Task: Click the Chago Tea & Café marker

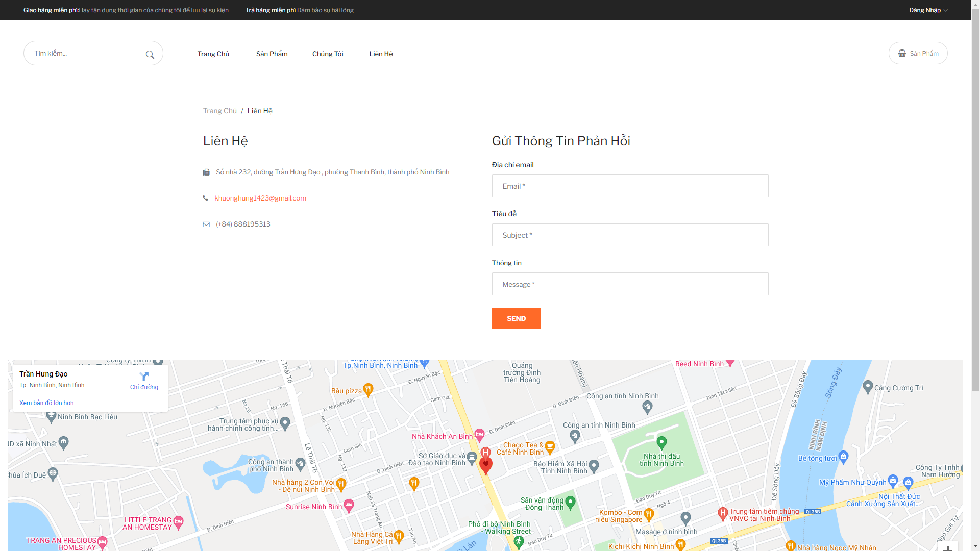Action: pos(550,447)
